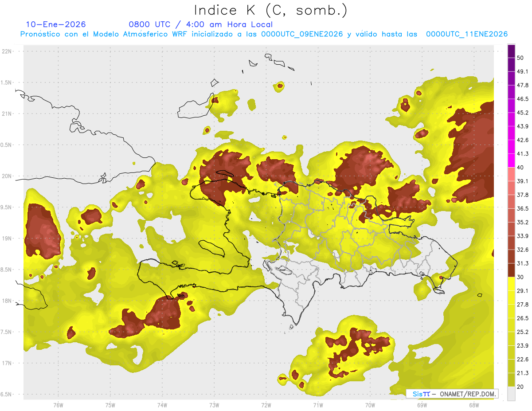Viewport: 532px width, 411px height.
Task: Select the date text '10-Ene-2026'
Action: [56, 24]
